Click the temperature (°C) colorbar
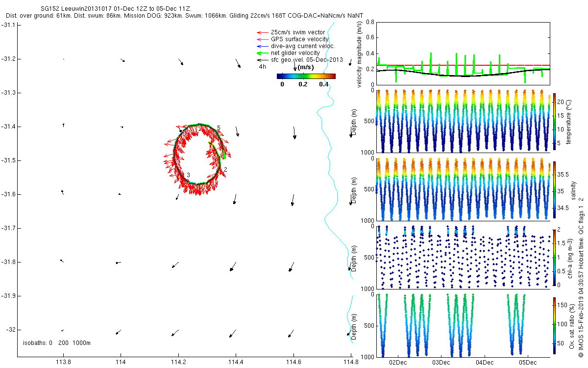Screen dimensions: 588x368 coord(555,121)
